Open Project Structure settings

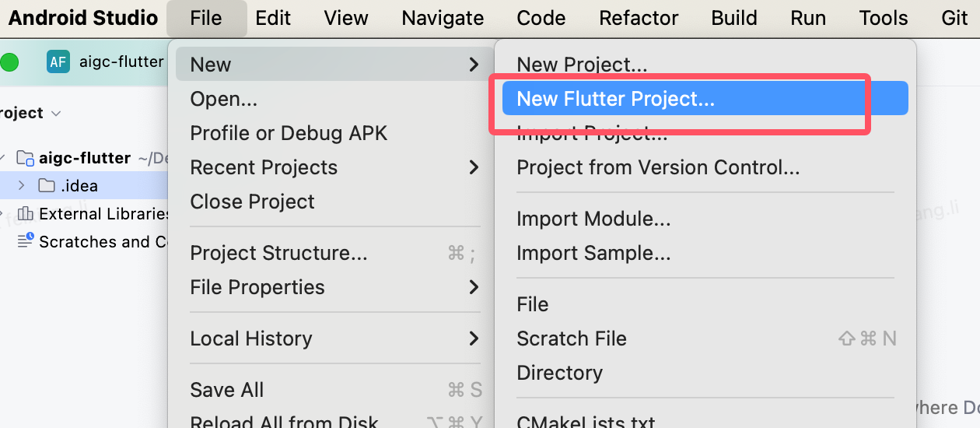click(335, 253)
